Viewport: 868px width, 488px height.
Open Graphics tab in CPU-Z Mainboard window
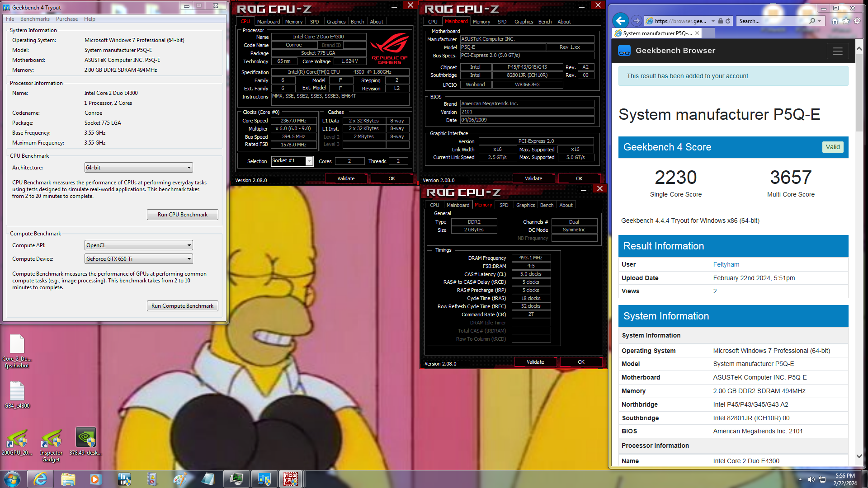pos(524,22)
